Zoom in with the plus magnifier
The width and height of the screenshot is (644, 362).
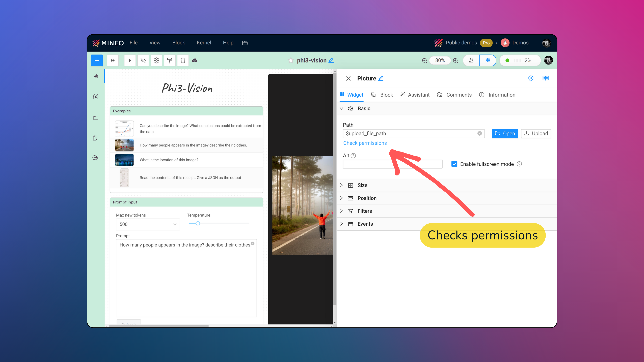[x=455, y=61]
